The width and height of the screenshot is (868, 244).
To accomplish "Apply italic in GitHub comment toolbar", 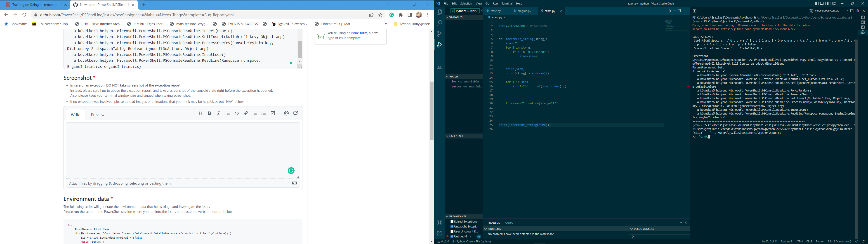I will (x=219, y=114).
